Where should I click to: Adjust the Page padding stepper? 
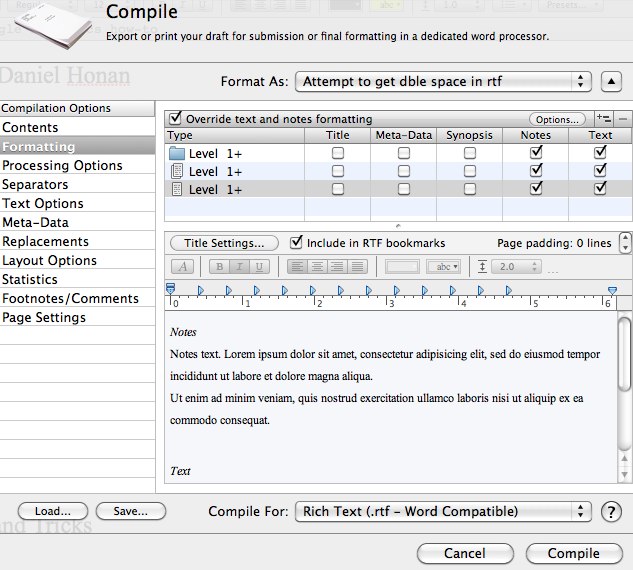(625, 243)
